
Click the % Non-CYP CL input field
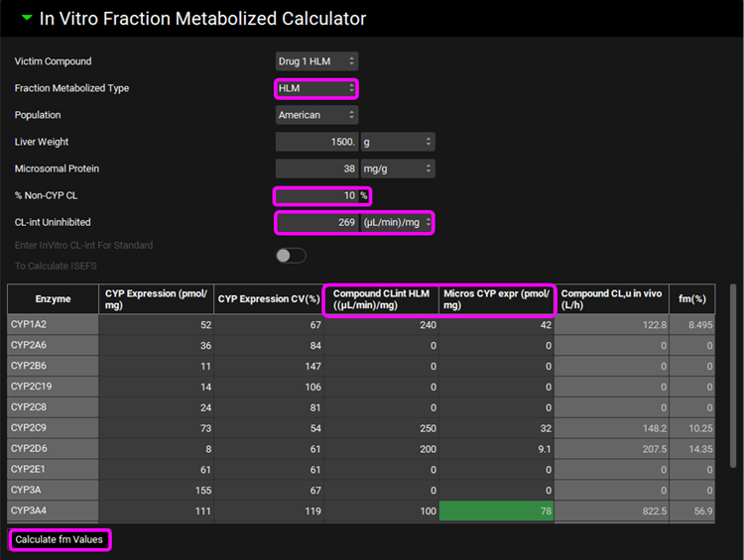coord(315,195)
